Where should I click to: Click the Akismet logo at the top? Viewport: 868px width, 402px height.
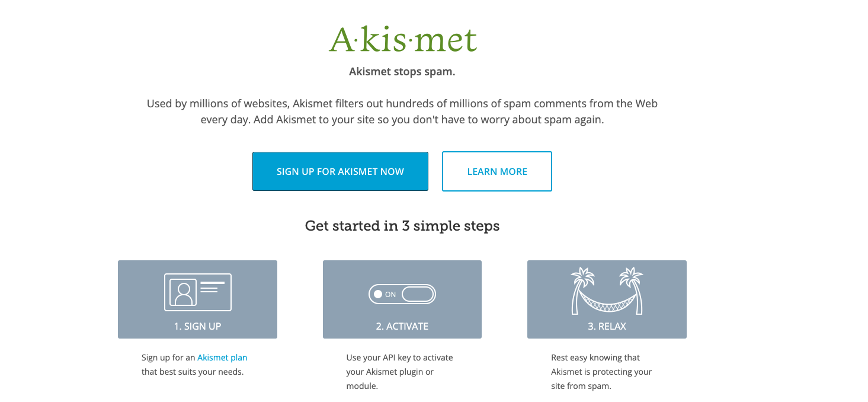click(x=403, y=40)
